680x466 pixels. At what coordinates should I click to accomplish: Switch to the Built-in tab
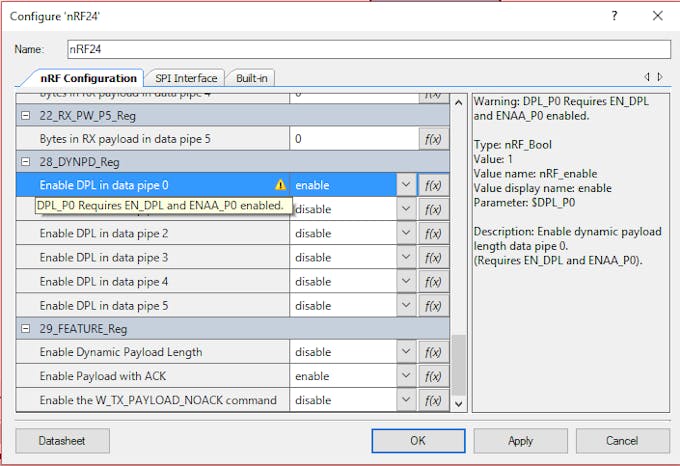click(x=252, y=78)
